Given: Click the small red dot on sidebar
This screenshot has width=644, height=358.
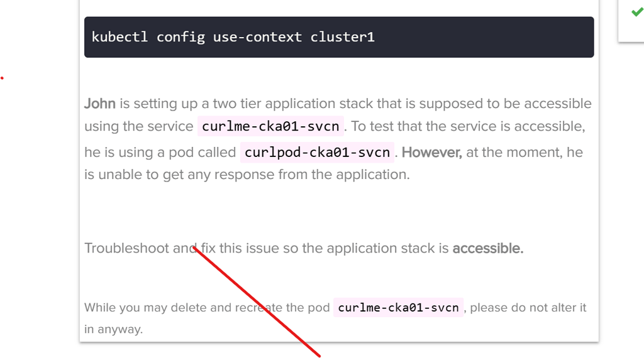Looking at the screenshot, I should point(3,79).
